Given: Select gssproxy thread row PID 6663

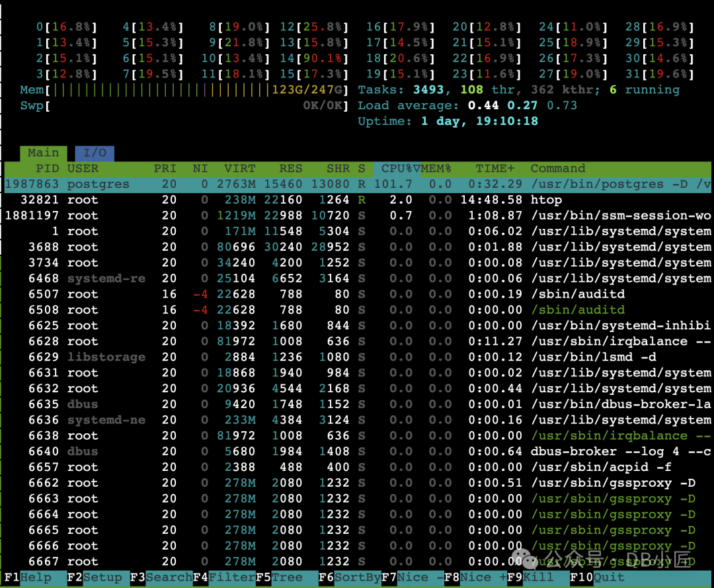Looking at the screenshot, I should (358, 499).
